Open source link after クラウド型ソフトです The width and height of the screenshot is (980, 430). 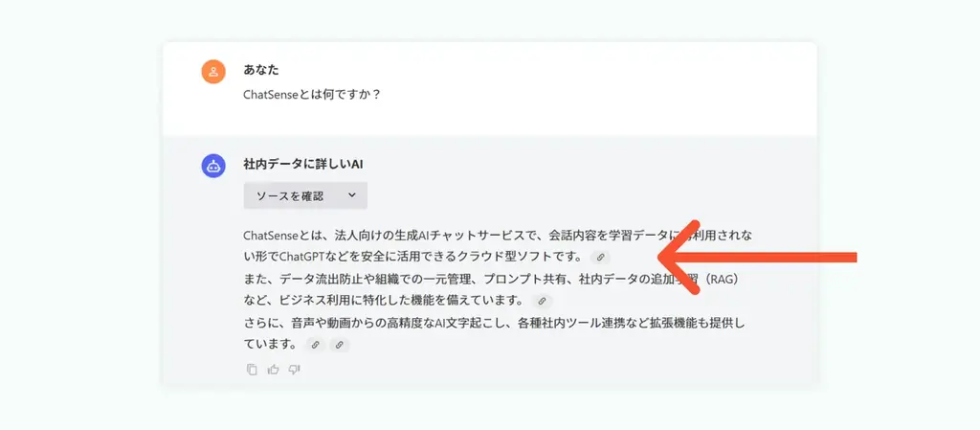point(600,257)
